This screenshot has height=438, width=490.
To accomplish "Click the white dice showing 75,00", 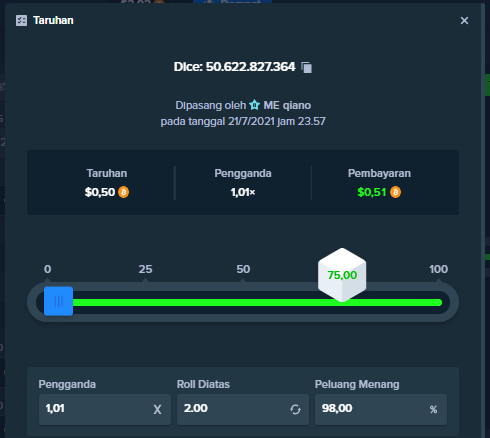I will 342,275.
